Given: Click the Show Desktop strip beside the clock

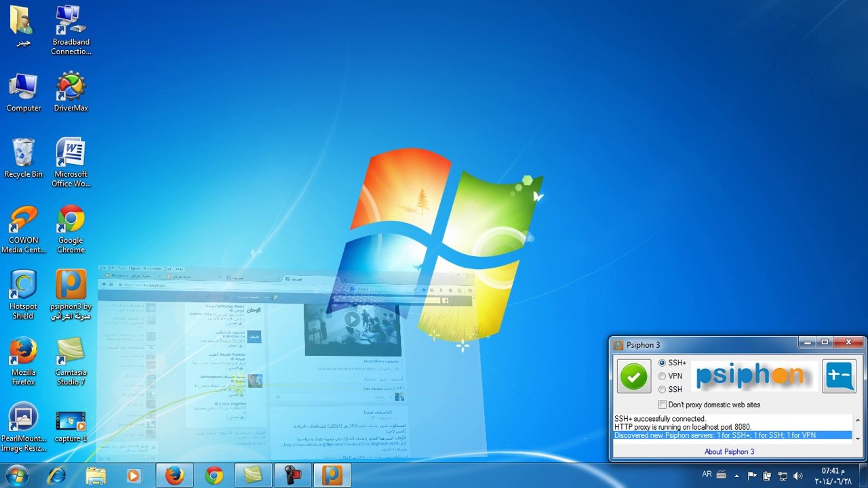Looking at the screenshot, I should pos(863,475).
